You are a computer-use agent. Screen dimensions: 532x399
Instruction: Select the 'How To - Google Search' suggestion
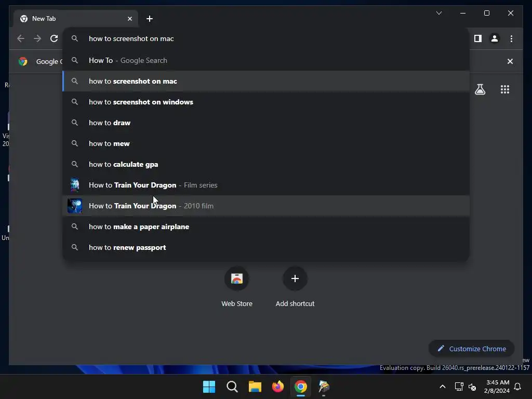267,60
